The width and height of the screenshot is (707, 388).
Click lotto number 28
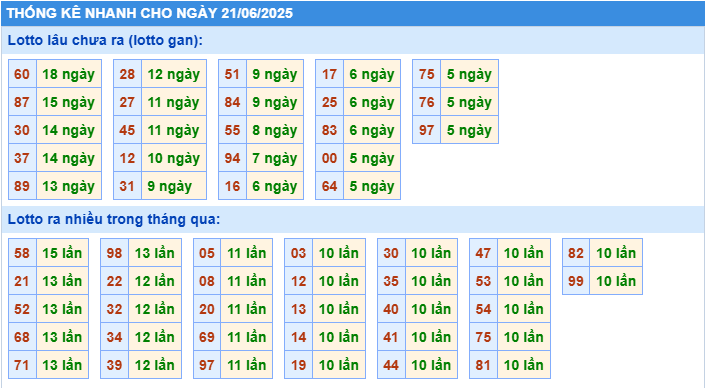[x=127, y=74]
